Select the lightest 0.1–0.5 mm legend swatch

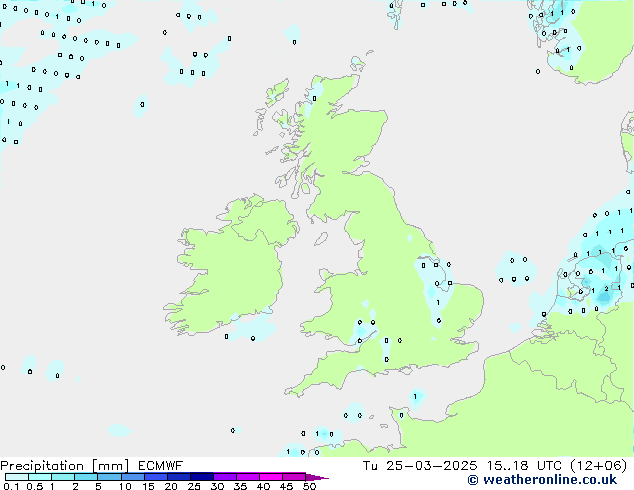pyautogui.click(x=16, y=477)
